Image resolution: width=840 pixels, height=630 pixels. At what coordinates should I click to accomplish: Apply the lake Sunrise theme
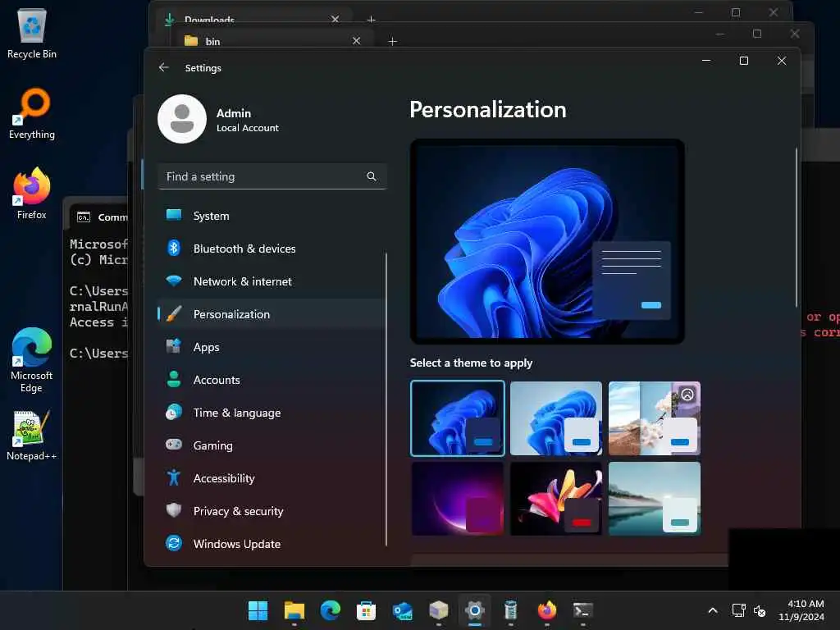click(654, 499)
